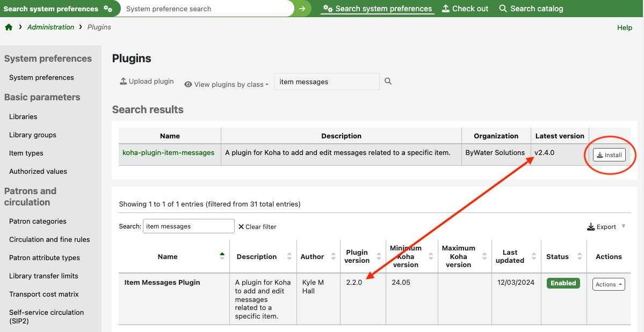Expand View plugins by class dropdown
This screenshot has width=644, height=332.
coord(226,84)
